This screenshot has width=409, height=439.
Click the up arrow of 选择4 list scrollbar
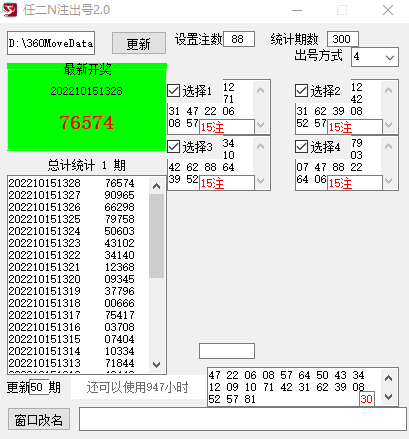[388, 146]
